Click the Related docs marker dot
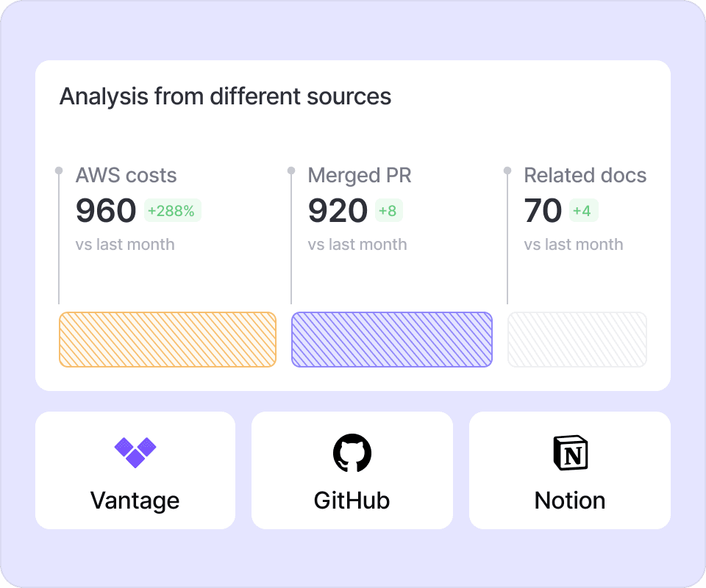This screenshot has height=588, width=706. pyautogui.click(x=507, y=171)
